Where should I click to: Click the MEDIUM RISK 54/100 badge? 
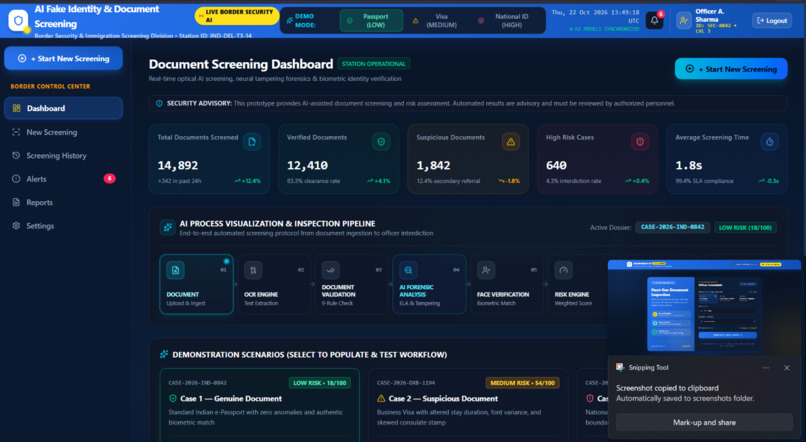click(522, 383)
